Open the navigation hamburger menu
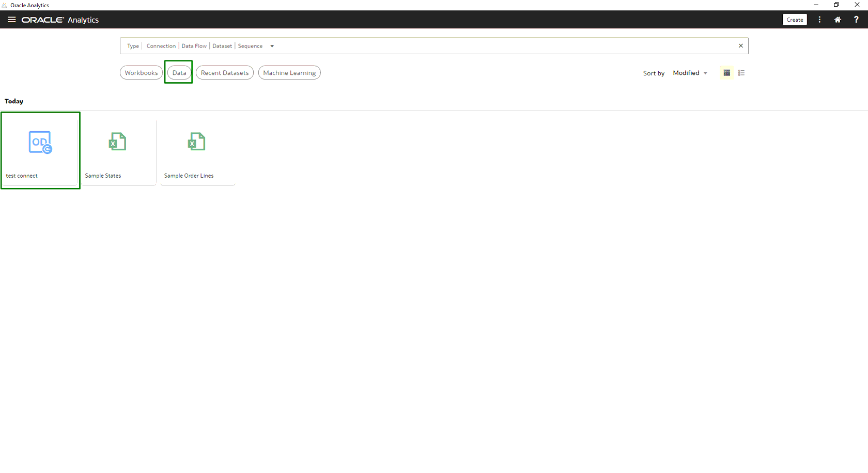Image resolution: width=868 pixels, height=473 pixels. [11, 20]
